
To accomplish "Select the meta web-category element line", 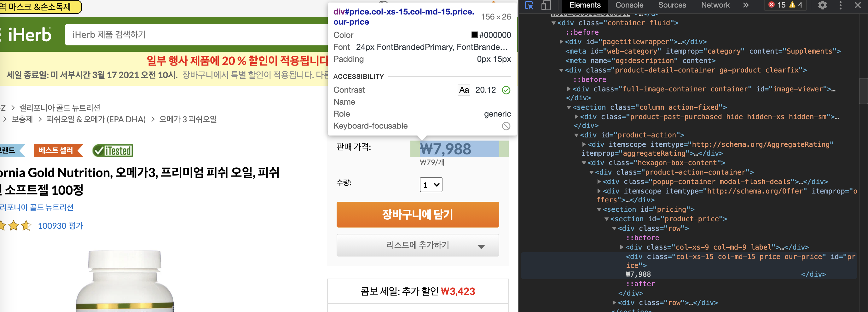I will (x=703, y=51).
